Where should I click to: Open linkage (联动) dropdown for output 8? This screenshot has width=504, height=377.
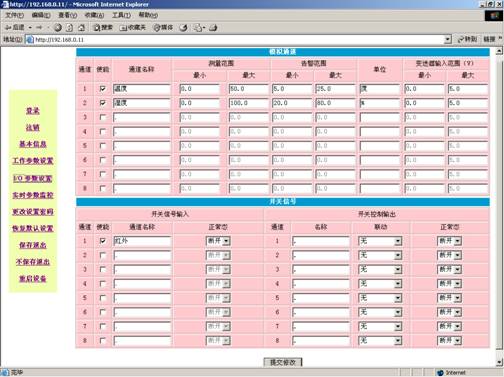pyautogui.click(x=380, y=341)
